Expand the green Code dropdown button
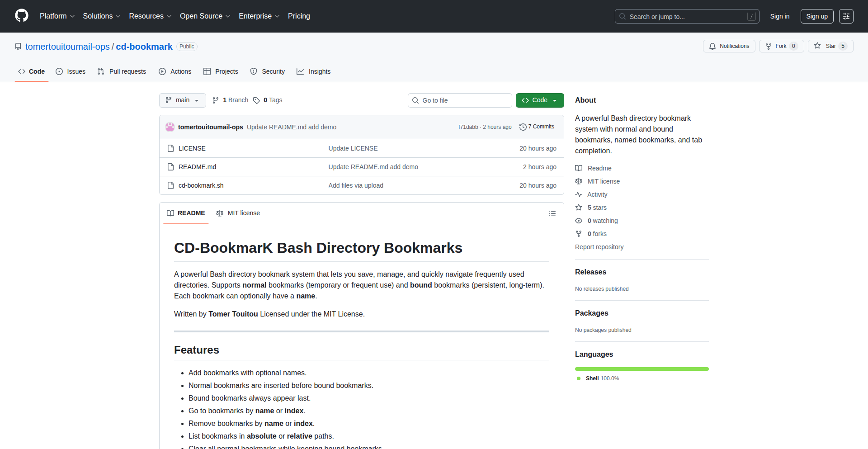868x449 pixels. coord(539,100)
